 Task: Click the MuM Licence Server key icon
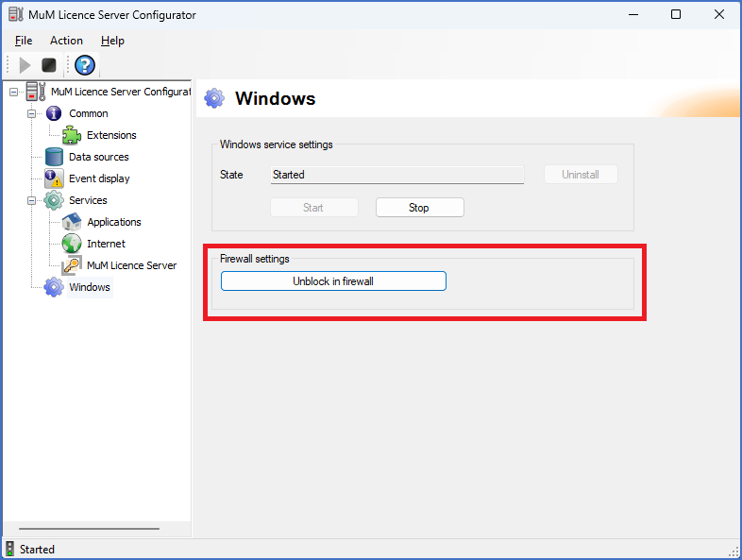(x=72, y=265)
